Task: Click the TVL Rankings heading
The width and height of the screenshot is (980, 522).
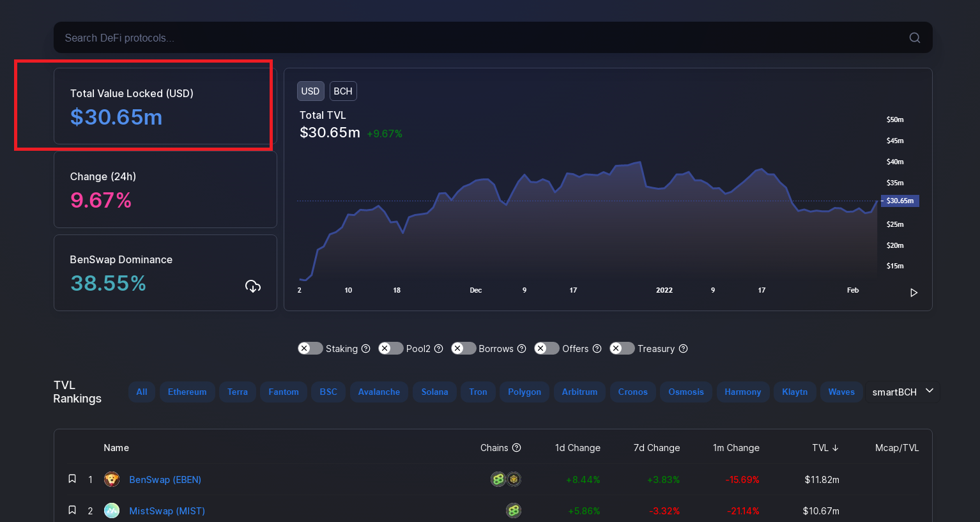Action: [77, 392]
